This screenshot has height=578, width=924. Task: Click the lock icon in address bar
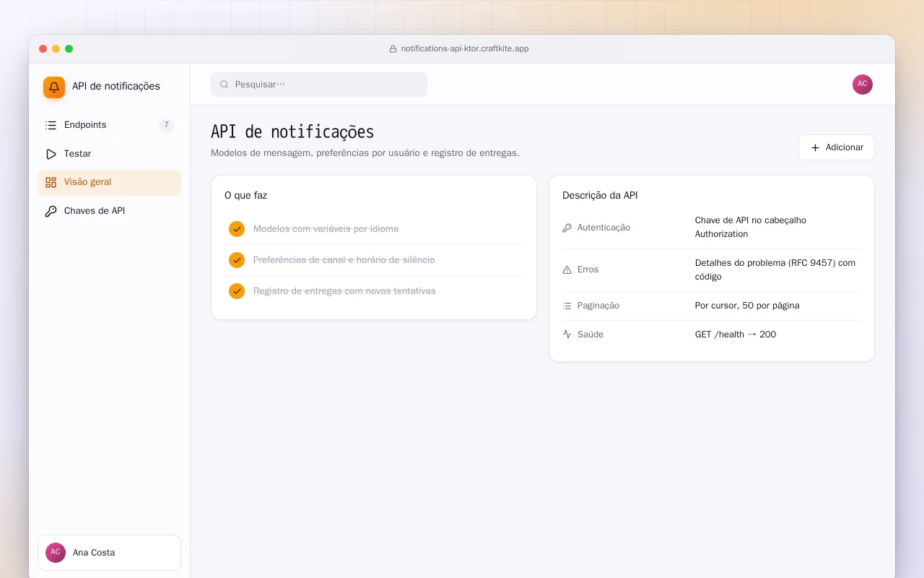(393, 49)
